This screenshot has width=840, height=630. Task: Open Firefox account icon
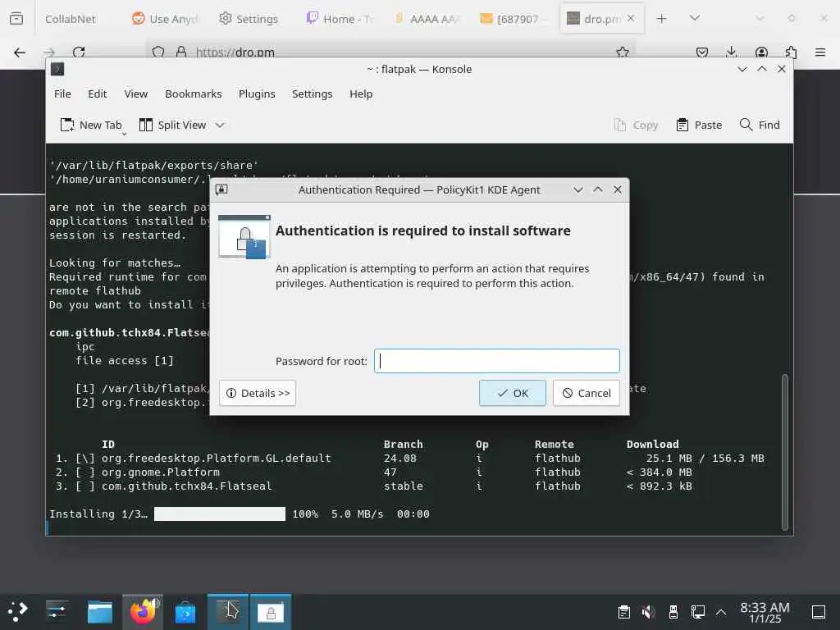(x=761, y=52)
